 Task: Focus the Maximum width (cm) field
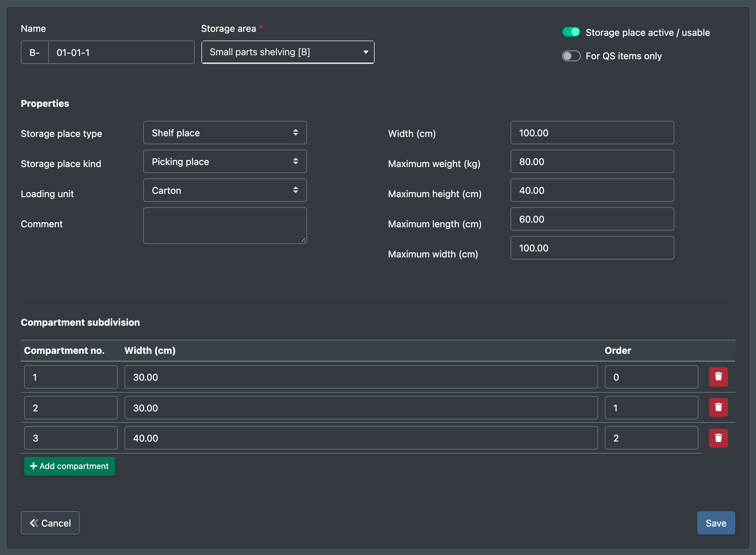tap(592, 248)
